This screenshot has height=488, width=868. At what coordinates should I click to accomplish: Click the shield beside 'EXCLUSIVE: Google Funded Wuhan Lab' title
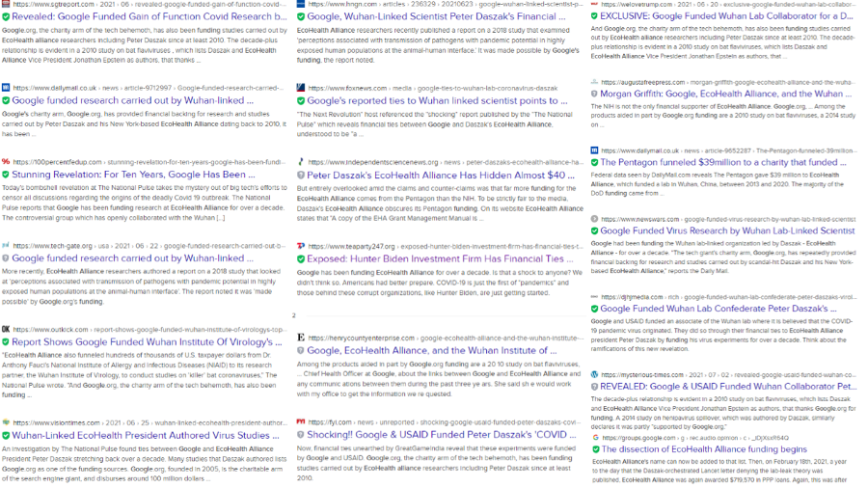[594, 16]
